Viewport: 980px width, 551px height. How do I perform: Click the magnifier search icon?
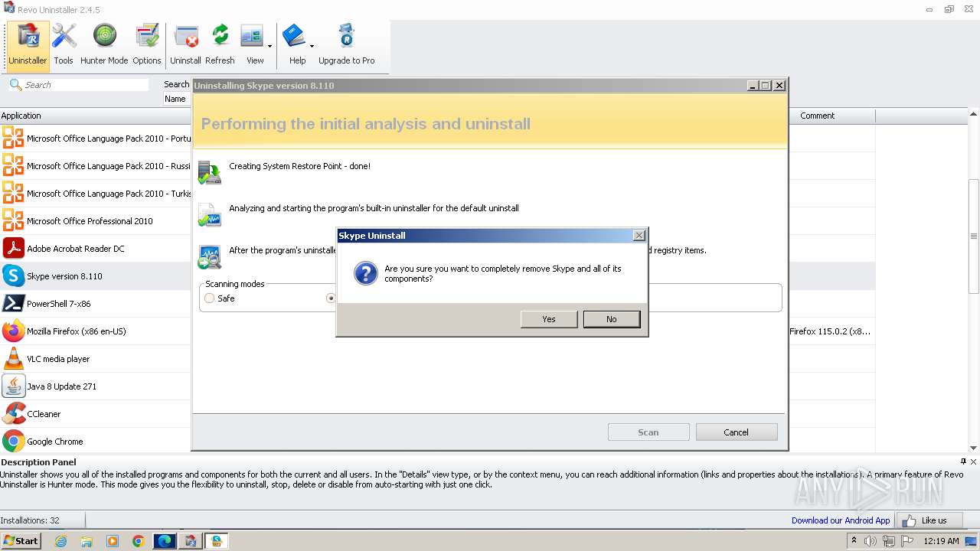coord(15,84)
